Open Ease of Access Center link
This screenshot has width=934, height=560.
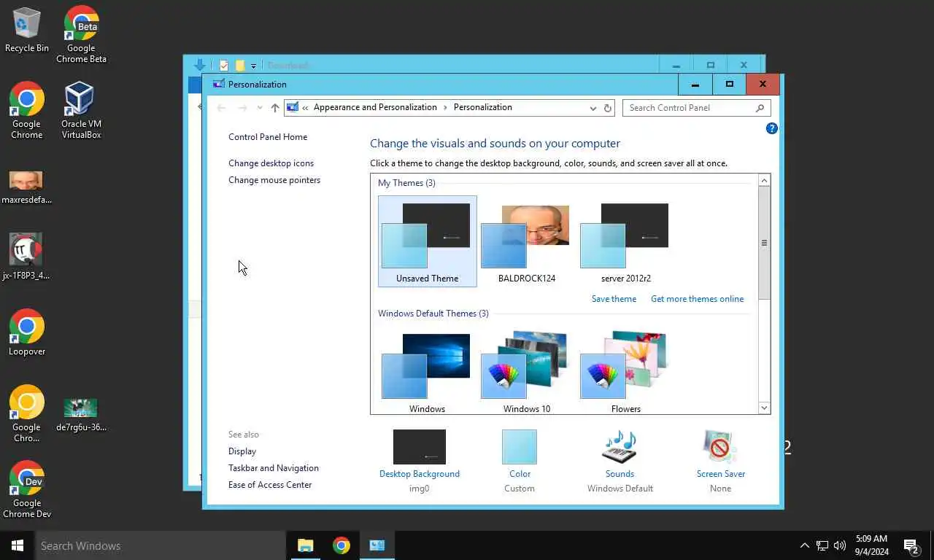coord(270,485)
